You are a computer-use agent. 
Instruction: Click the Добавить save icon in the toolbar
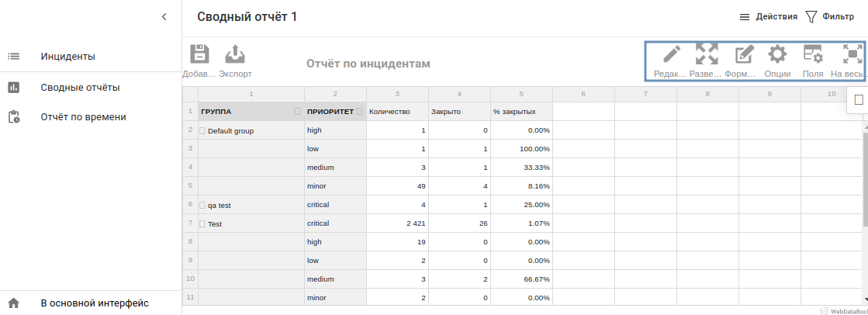(199, 55)
